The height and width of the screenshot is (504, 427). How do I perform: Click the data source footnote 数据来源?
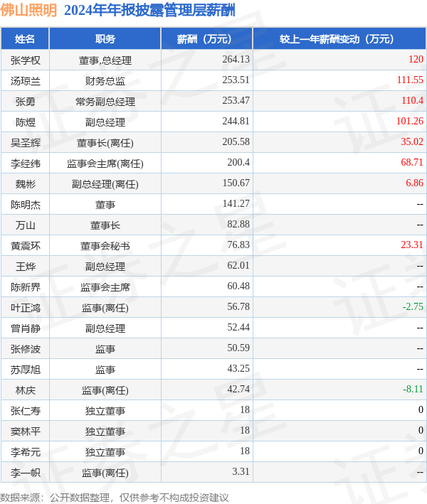pos(115,498)
